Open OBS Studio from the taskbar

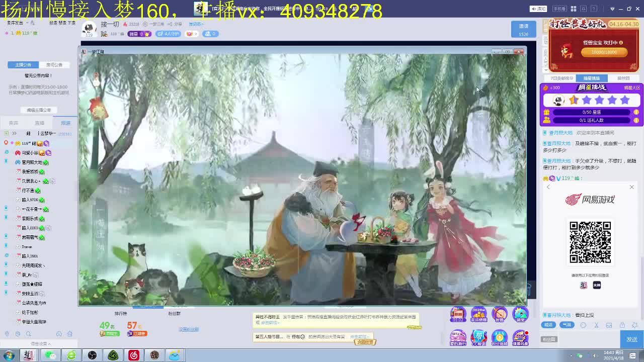click(x=92, y=355)
